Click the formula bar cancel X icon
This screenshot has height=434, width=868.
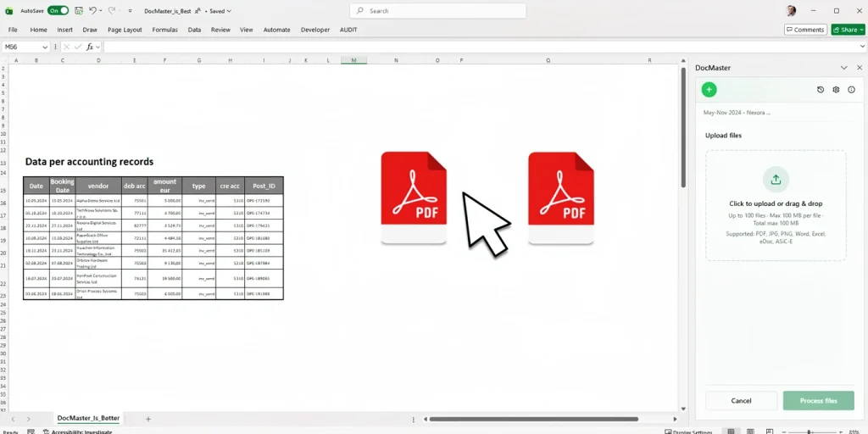coord(66,47)
